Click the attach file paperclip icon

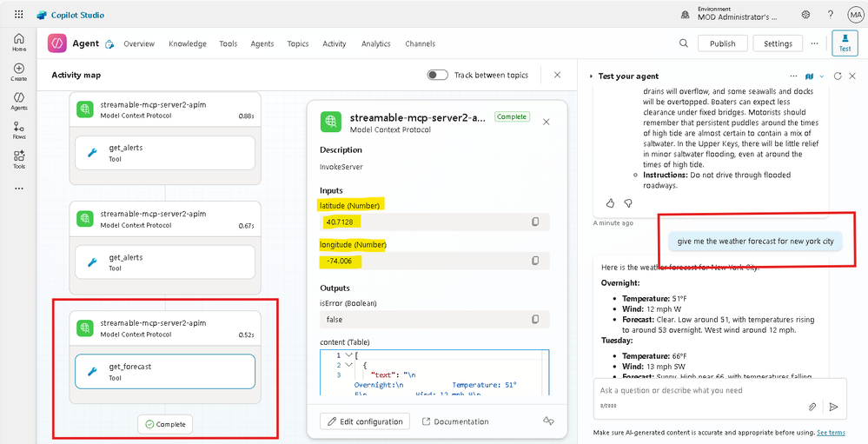pos(812,407)
